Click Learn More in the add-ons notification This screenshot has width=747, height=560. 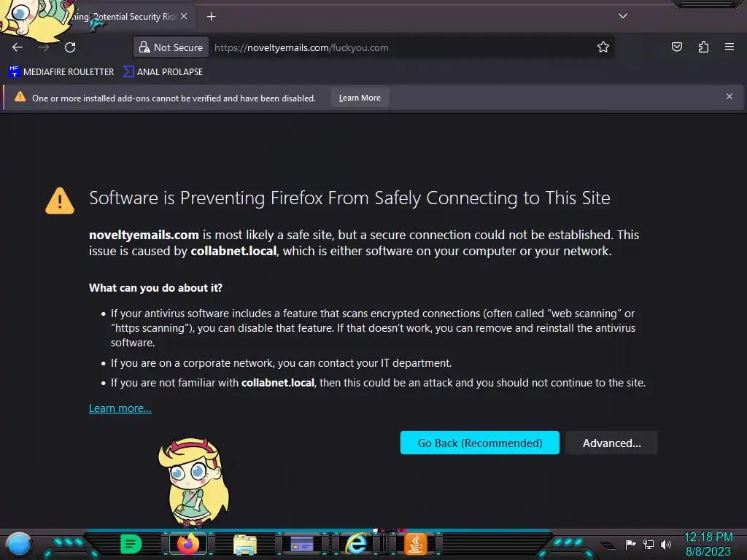[360, 98]
